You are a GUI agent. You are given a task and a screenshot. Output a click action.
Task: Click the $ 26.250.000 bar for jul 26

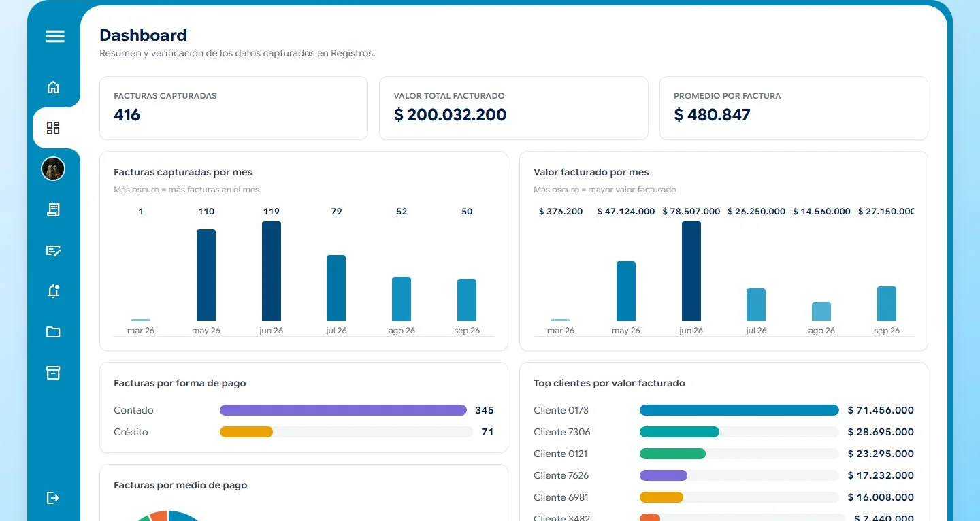coord(756,305)
